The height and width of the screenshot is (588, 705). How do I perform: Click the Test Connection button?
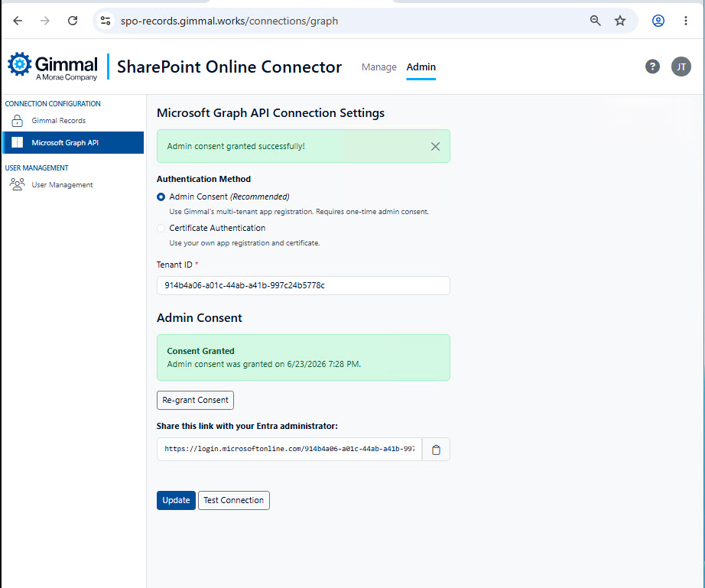point(234,500)
